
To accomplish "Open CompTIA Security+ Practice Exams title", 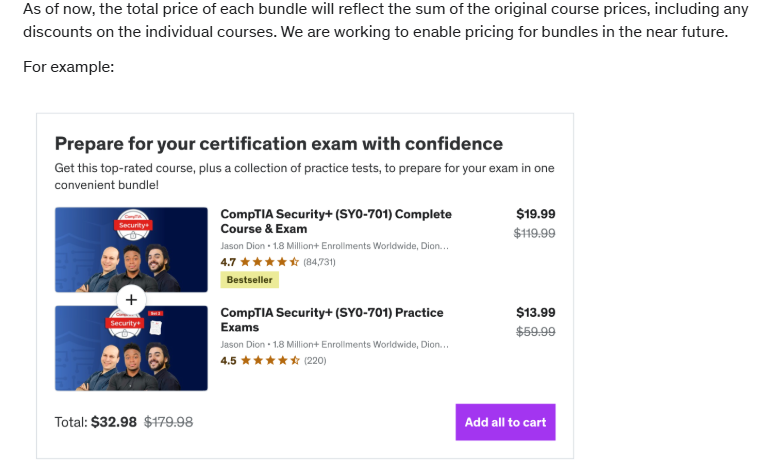I will [334, 320].
